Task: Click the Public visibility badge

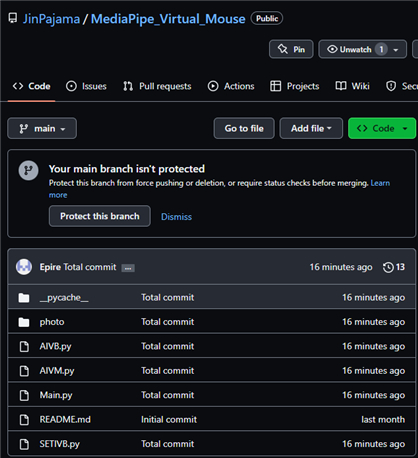Action: 267,18
